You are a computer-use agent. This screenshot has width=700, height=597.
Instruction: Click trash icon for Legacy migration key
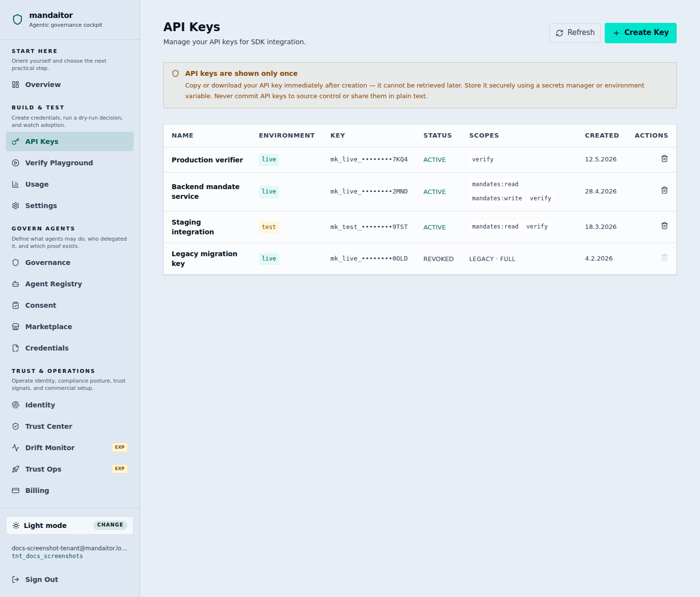(665, 257)
